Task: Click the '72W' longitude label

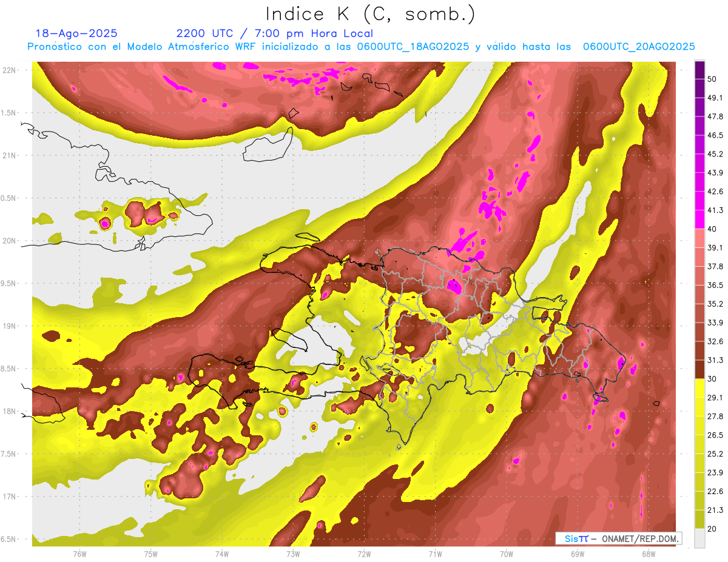Action: [364, 554]
